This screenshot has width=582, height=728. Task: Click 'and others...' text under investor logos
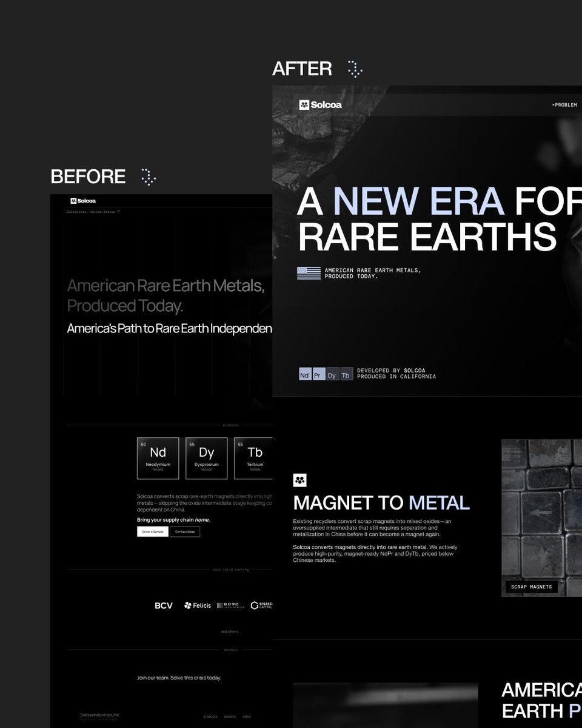(x=230, y=632)
